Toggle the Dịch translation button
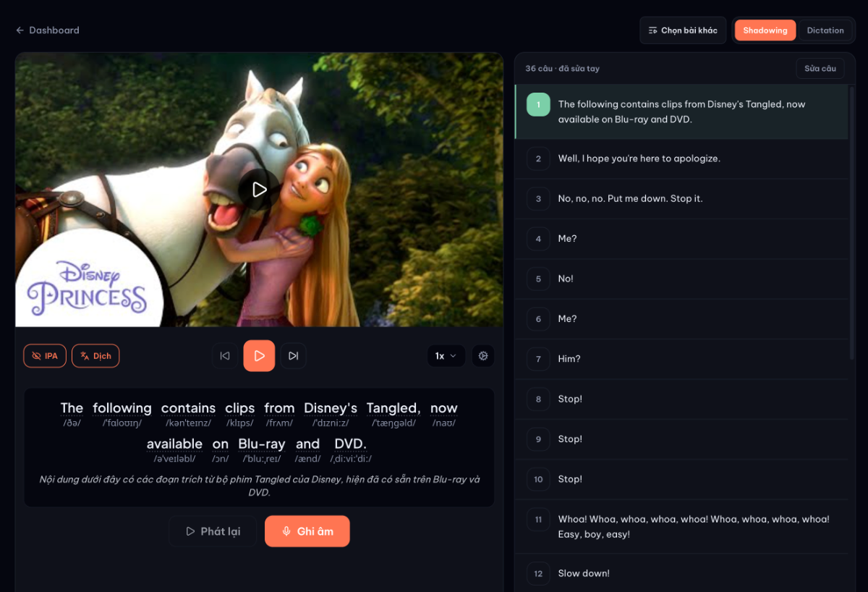Screen dimensions: 868x592 [x=95, y=356]
